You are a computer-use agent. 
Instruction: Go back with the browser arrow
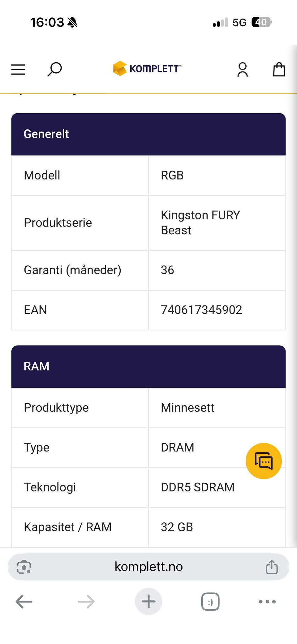(24, 602)
